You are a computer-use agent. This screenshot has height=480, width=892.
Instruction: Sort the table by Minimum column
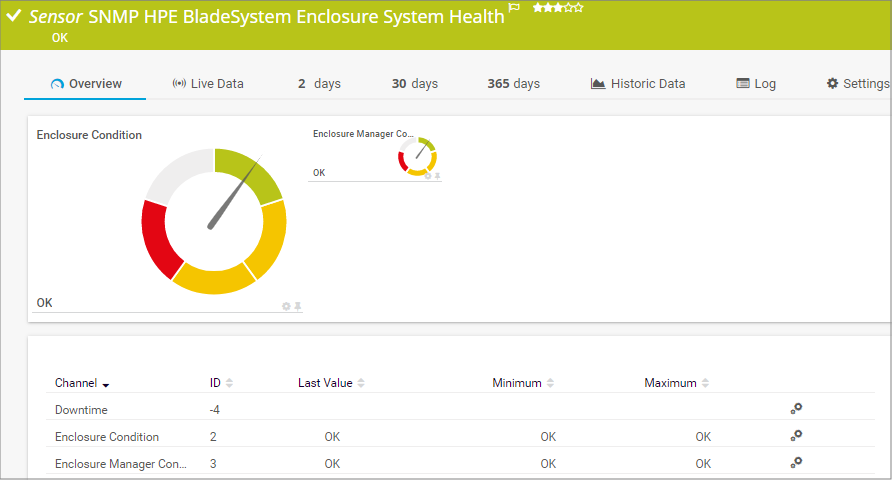click(x=522, y=383)
